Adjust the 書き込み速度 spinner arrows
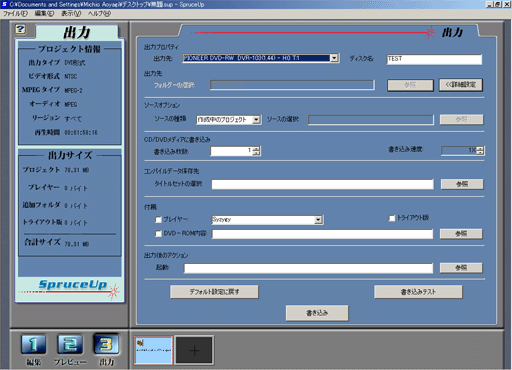 480,151
